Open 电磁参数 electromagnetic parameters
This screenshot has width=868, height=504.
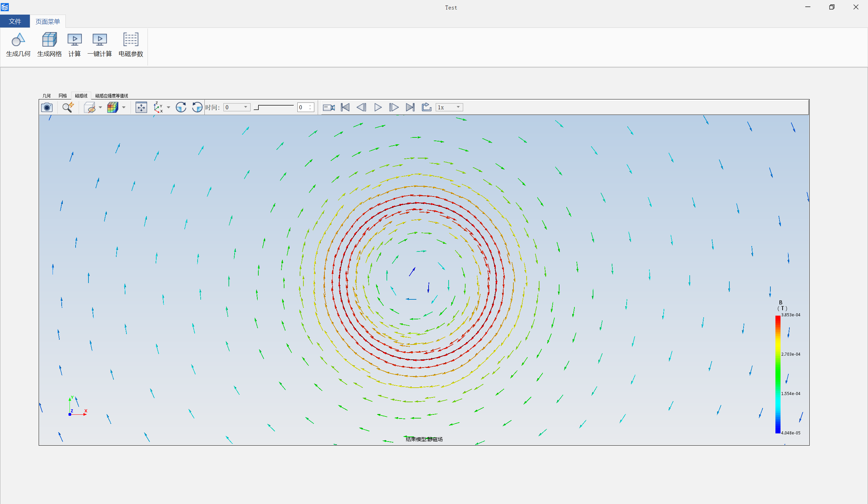tap(131, 45)
